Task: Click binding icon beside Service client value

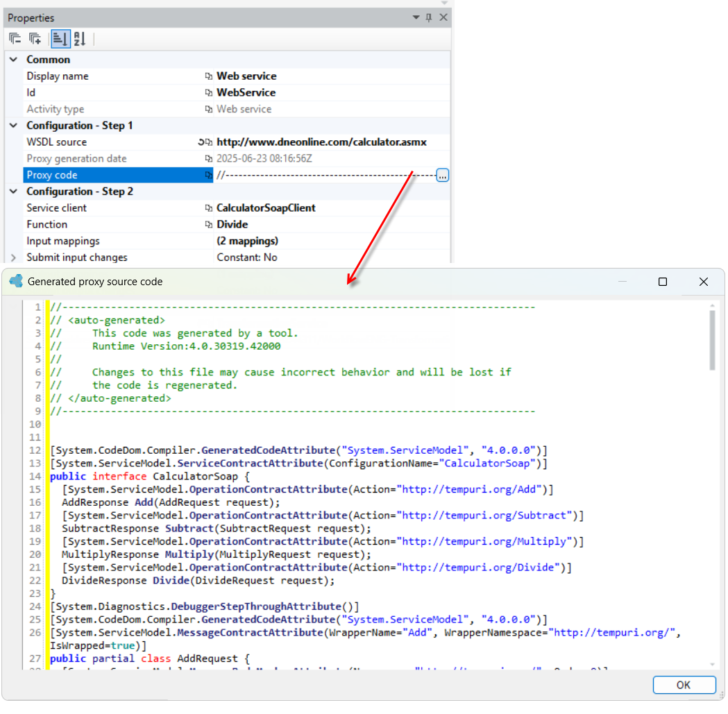Action: (208, 208)
